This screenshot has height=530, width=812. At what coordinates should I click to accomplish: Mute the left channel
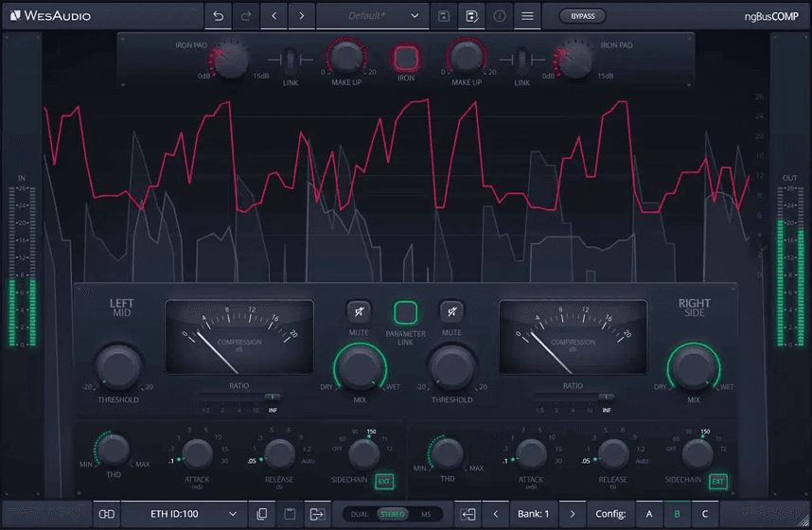tap(359, 311)
